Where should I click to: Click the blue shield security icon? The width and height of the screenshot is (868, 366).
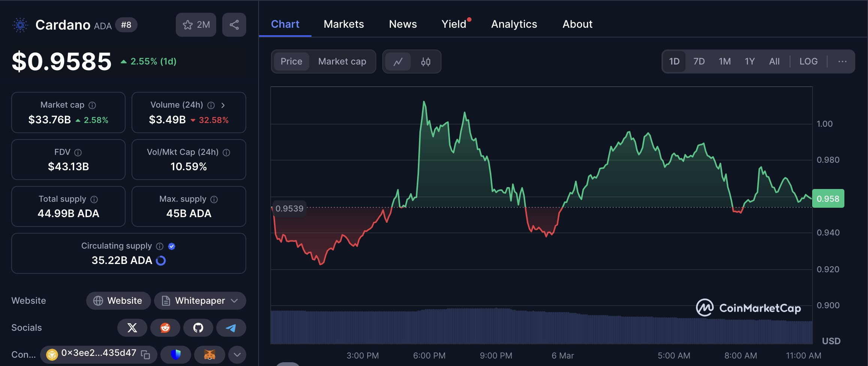point(176,354)
